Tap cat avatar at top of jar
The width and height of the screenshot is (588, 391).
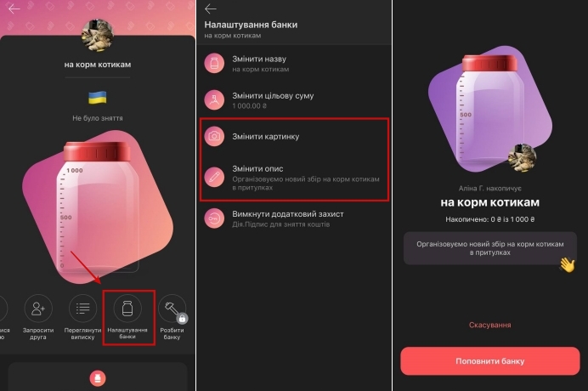point(98,35)
